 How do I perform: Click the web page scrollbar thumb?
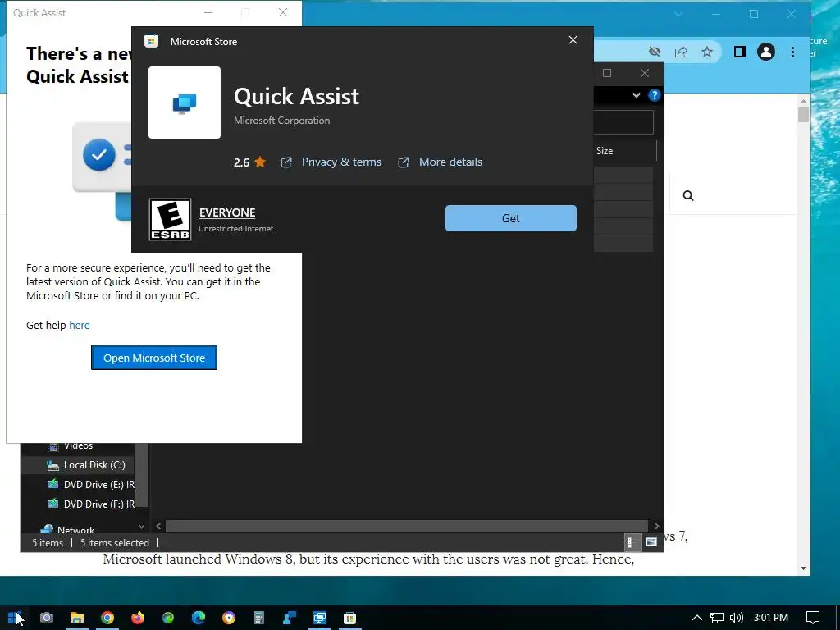click(803, 115)
